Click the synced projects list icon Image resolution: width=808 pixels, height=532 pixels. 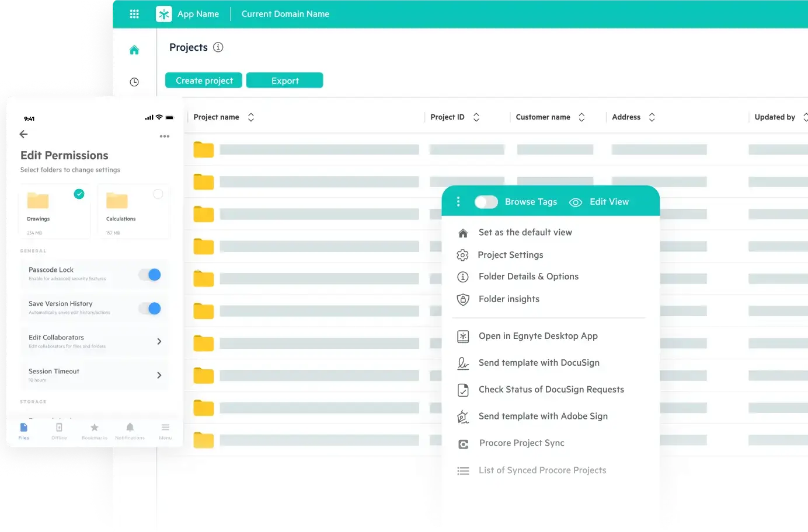click(x=463, y=471)
